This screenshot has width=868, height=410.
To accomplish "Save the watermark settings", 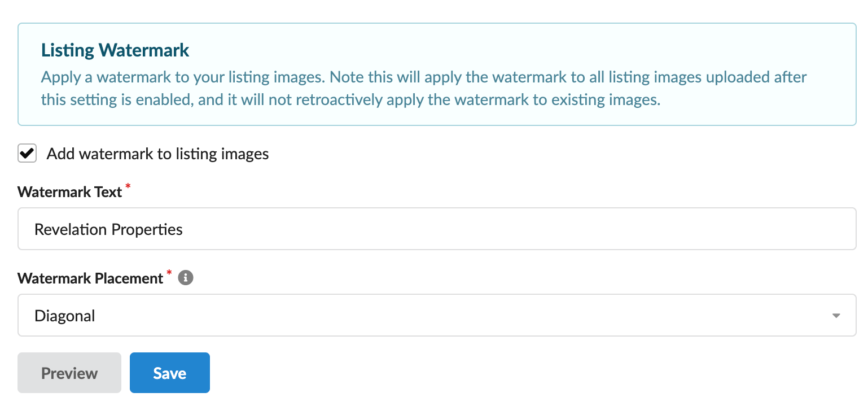I will click(x=170, y=373).
